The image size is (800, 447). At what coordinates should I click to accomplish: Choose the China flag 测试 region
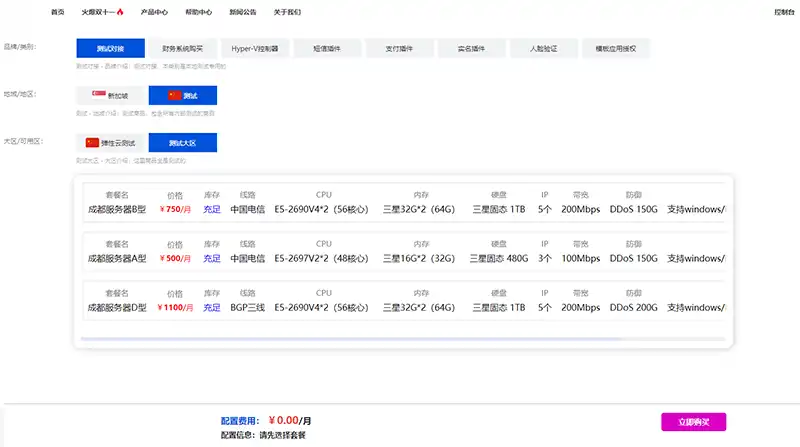182,95
